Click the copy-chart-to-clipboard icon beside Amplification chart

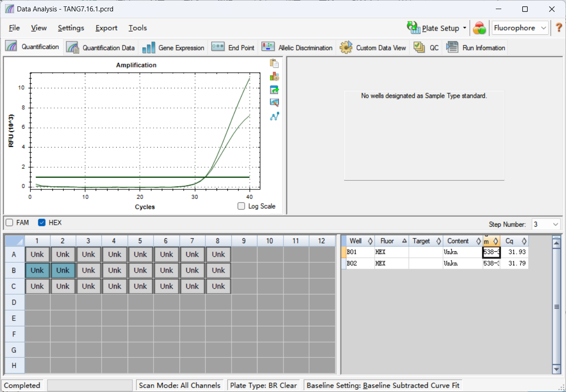click(x=274, y=63)
